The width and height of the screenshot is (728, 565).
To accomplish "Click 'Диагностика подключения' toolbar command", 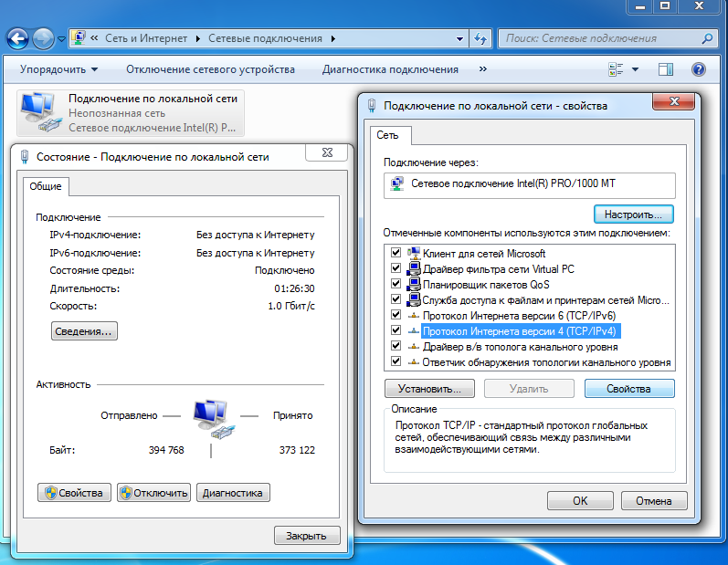I will click(x=390, y=69).
